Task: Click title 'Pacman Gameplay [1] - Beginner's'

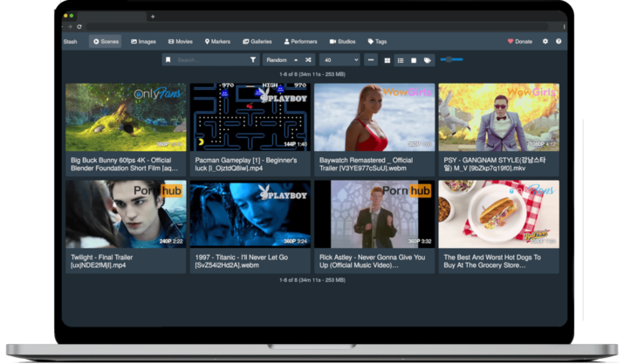Action: [x=245, y=164]
